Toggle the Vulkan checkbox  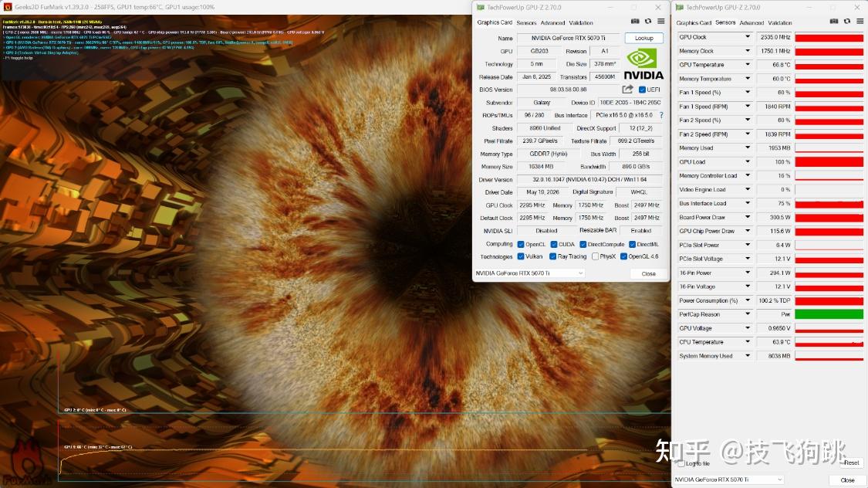point(521,256)
